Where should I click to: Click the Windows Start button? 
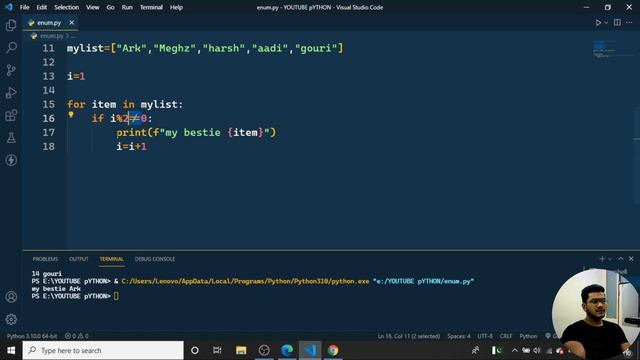tap(11, 351)
